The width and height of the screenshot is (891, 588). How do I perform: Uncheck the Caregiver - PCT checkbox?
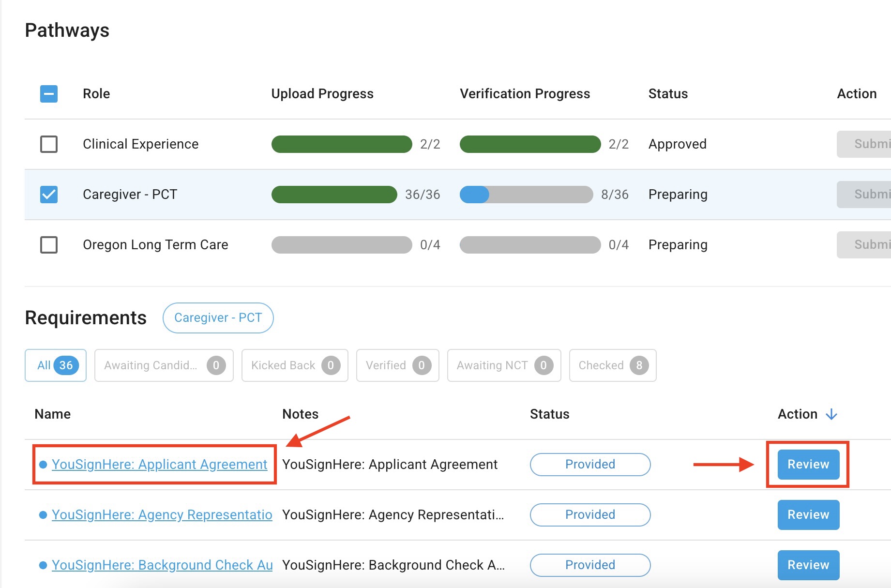click(x=49, y=195)
